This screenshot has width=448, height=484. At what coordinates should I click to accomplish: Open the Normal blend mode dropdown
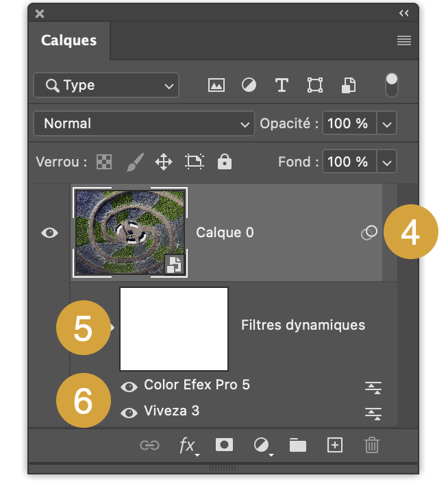(144, 123)
